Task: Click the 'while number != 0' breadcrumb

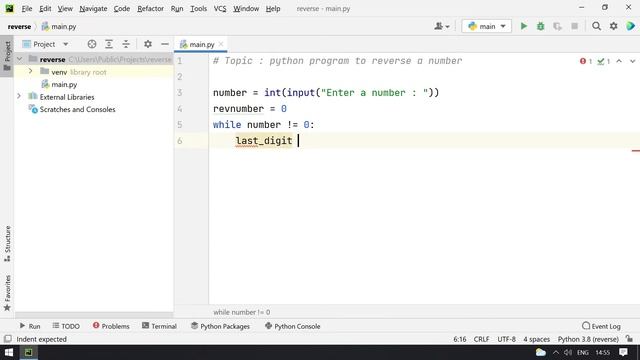Action: click(241, 312)
